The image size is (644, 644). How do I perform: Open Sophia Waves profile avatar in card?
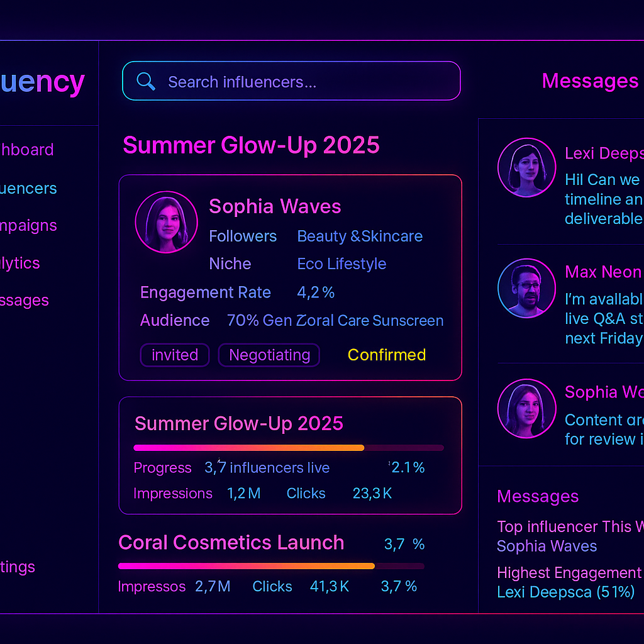166,222
